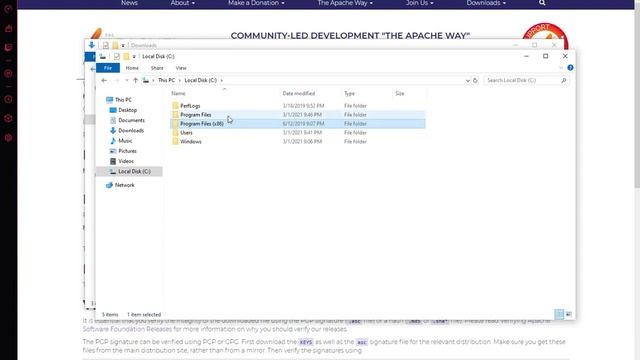Click the Up one level arrow
The height and width of the screenshot is (360, 640).
click(135, 80)
